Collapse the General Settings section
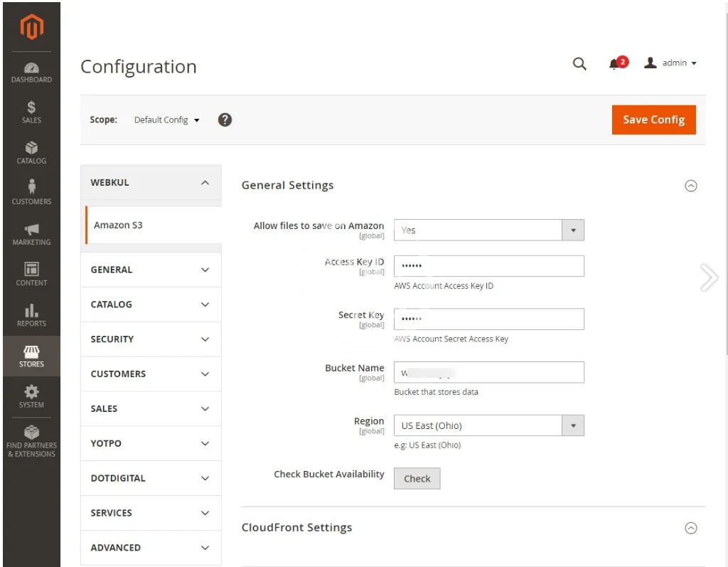Screen dimensions: 728x567 pyautogui.click(x=690, y=186)
